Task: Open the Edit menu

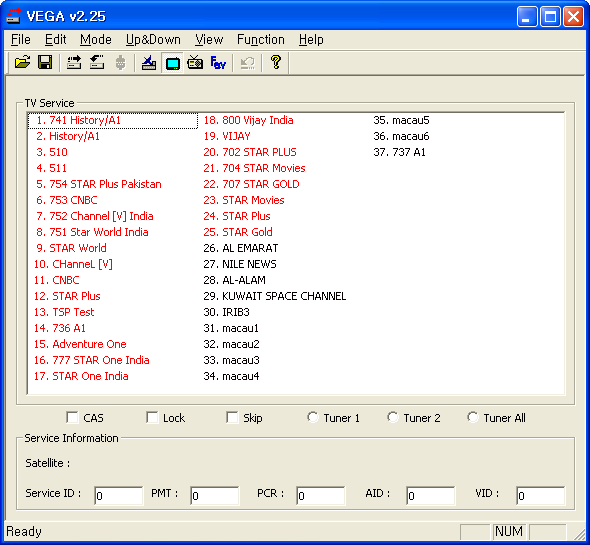Action: tap(55, 40)
